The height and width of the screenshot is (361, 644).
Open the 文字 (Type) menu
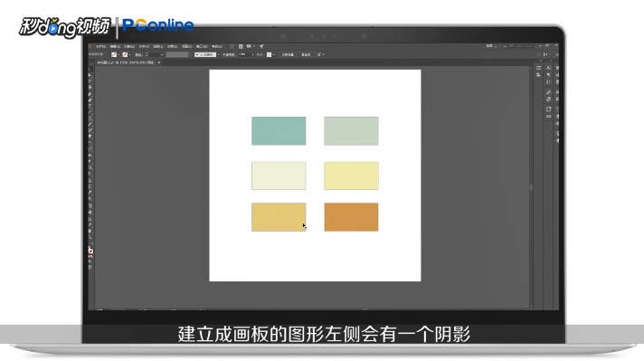tap(144, 46)
